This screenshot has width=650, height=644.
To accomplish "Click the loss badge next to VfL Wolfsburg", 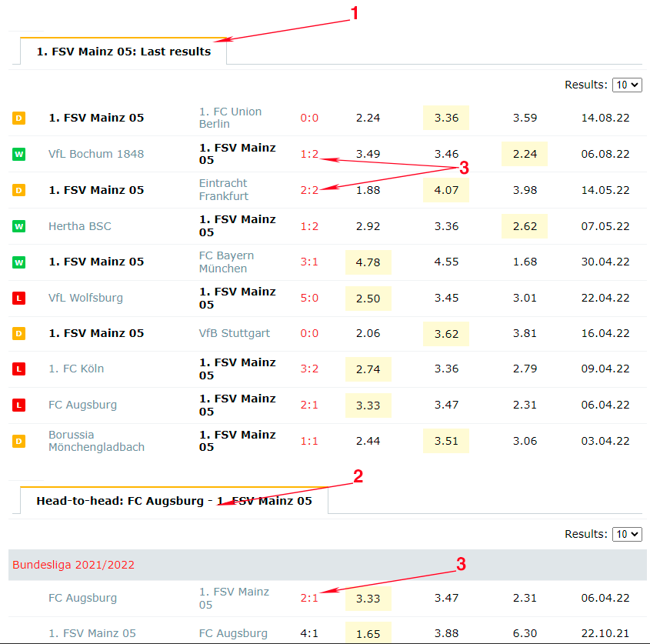I will point(18,299).
